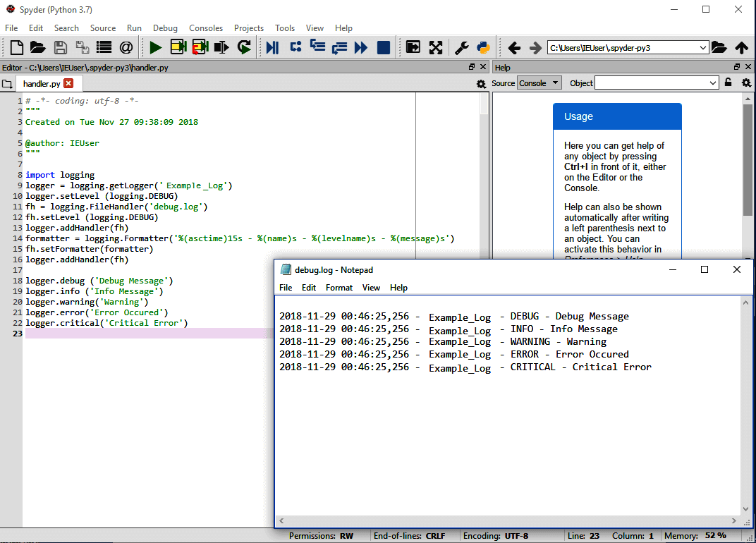Screen dimensions: 756x543
Task: Open Preferences with the wrench icon
Action: pos(461,47)
